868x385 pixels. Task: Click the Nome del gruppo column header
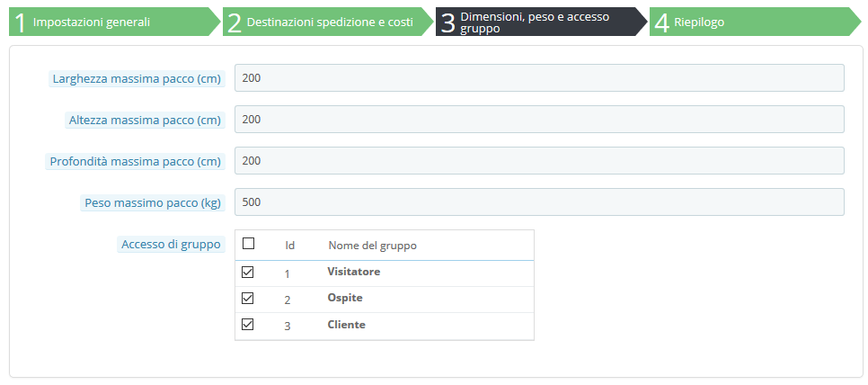click(x=373, y=246)
